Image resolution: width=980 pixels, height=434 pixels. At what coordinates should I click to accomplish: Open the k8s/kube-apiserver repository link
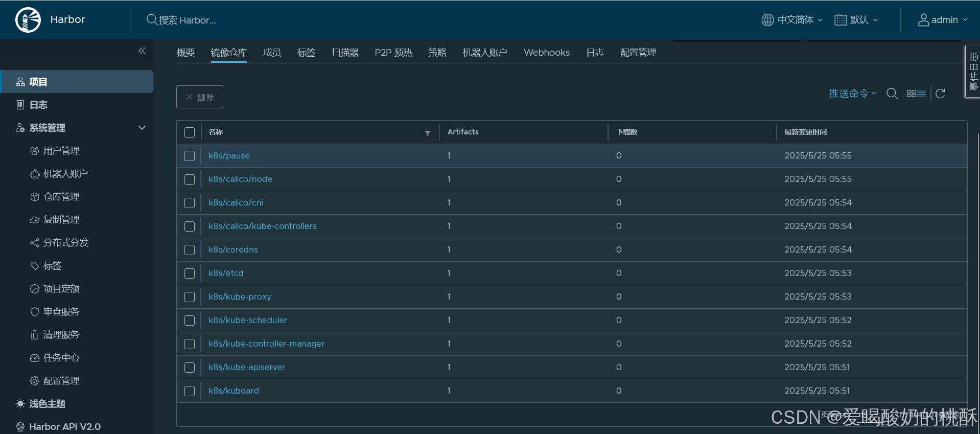(x=247, y=367)
